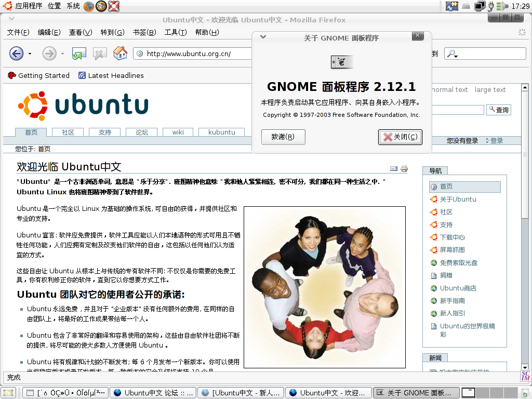Viewport: 532px width, 399px height.
Task: Expand the Forward button history dropdown arrow
Action: point(62,54)
